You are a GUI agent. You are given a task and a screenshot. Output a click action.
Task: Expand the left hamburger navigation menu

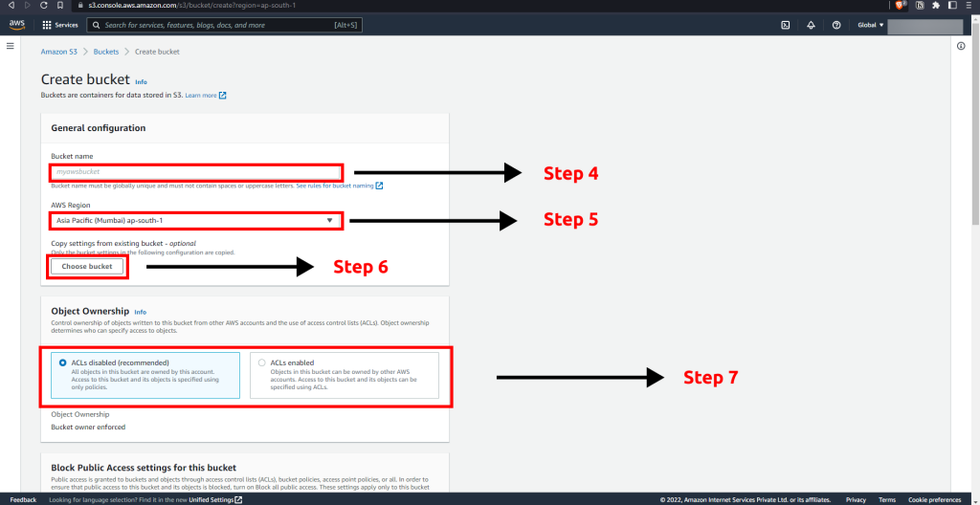pos(10,46)
